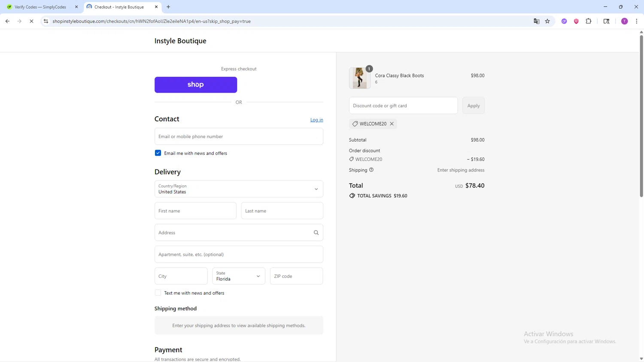Viewport: 644px width, 362px height.
Task: Click the Log in link
Action: point(317,120)
